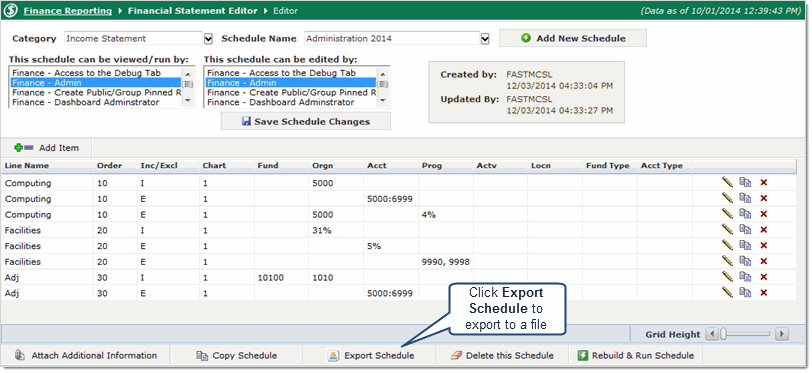This screenshot has height=373, width=812.
Task: Select Finance - Create Public/Group Pinned in edited by list
Action: [x=291, y=93]
